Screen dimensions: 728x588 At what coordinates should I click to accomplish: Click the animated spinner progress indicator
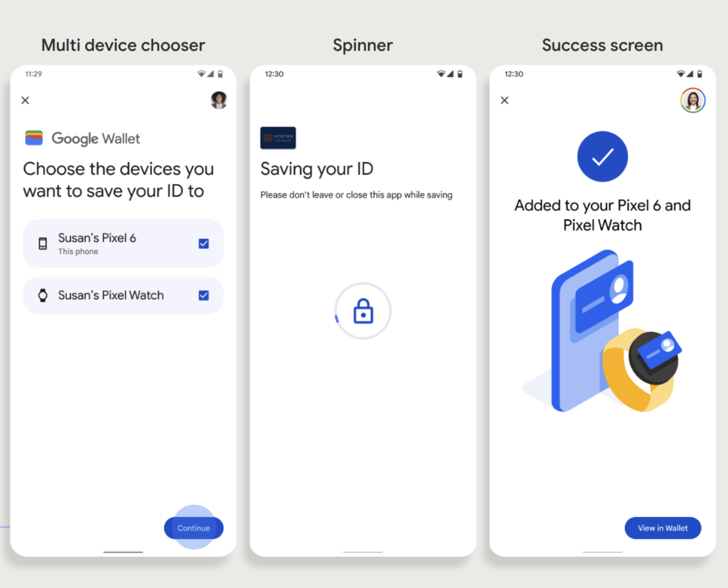pyautogui.click(x=365, y=311)
